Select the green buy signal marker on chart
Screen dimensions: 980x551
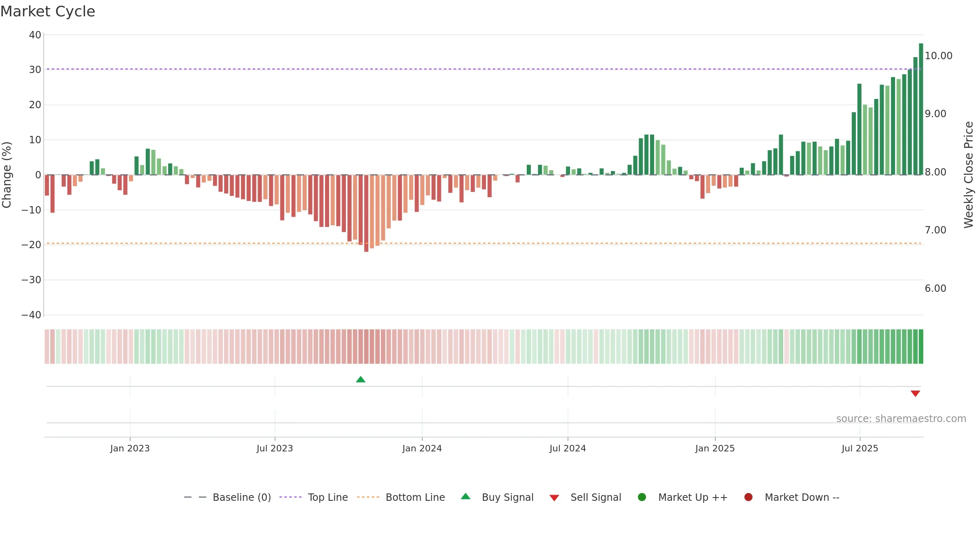(x=361, y=380)
